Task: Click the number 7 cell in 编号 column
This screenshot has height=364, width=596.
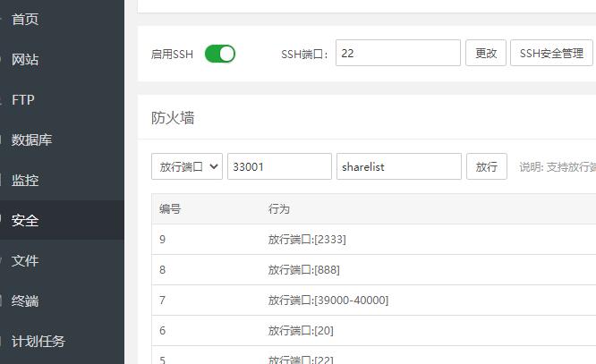Action: tap(162, 301)
